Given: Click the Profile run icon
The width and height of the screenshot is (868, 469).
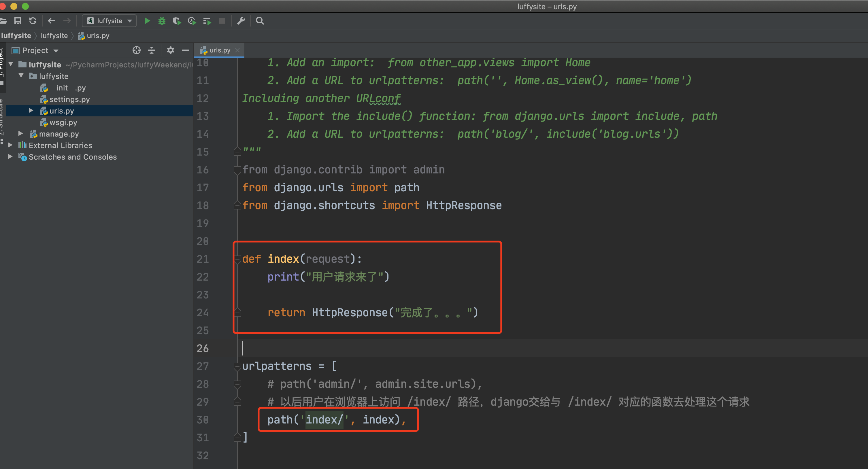Looking at the screenshot, I should click(192, 21).
